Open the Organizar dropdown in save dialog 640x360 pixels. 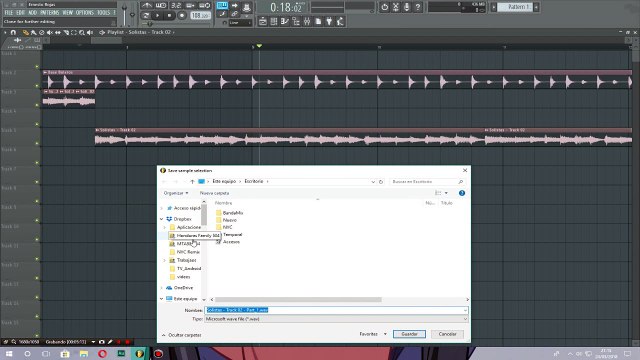click(176, 193)
